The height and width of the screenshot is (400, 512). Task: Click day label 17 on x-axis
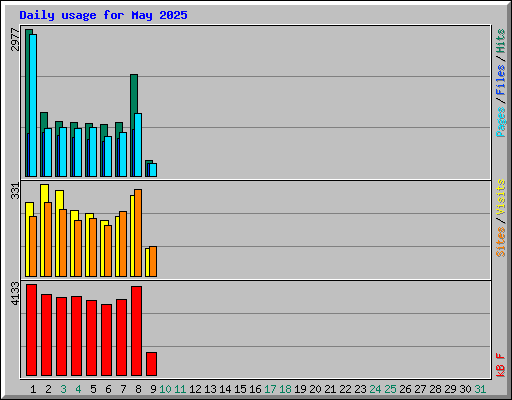click(270, 389)
